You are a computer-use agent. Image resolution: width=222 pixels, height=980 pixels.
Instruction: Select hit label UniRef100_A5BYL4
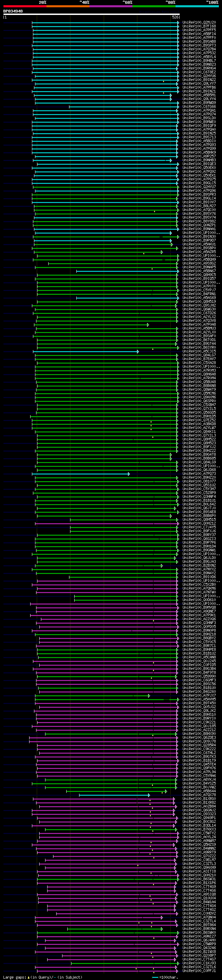click(x=199, y=57)
